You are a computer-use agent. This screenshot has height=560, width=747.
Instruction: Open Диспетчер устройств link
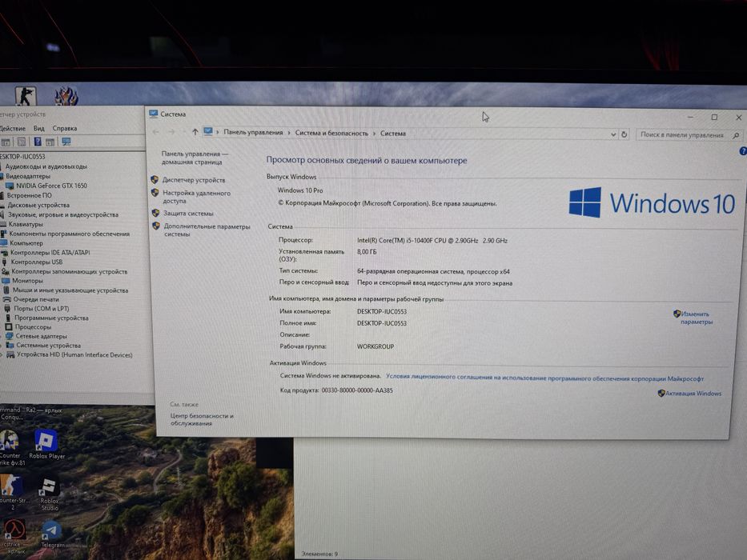click(x=194, y=180)
